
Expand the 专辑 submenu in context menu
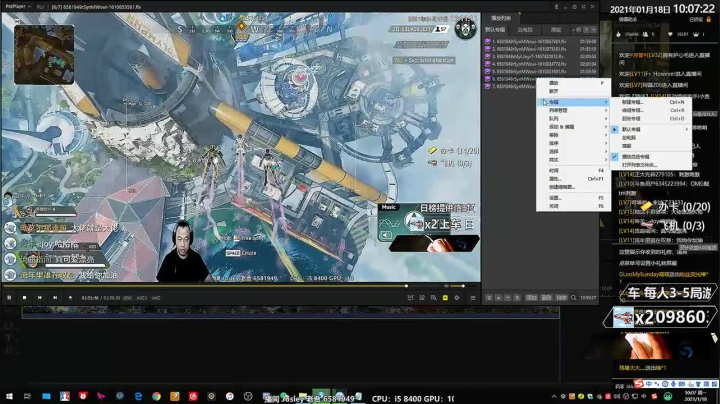(x=574, y=102)
